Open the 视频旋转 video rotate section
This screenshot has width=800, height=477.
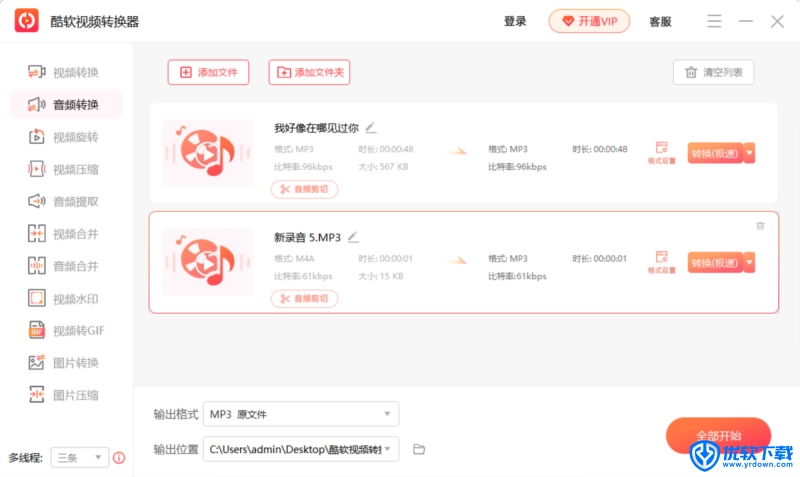tap(64, 137)
